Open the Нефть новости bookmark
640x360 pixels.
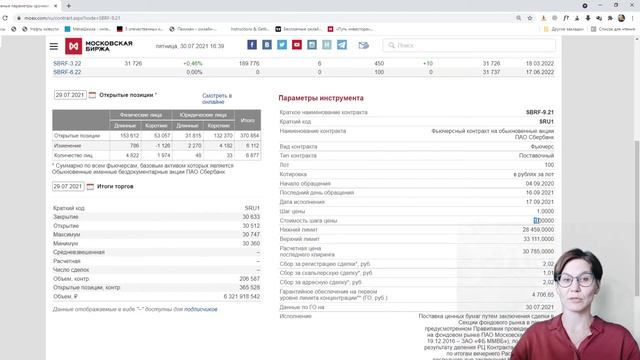41,29
